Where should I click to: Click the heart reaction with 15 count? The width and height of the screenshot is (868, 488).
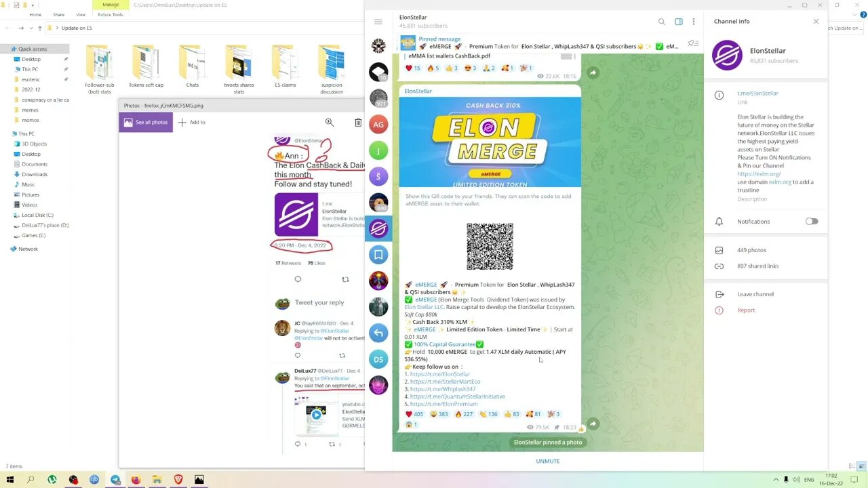413,68
